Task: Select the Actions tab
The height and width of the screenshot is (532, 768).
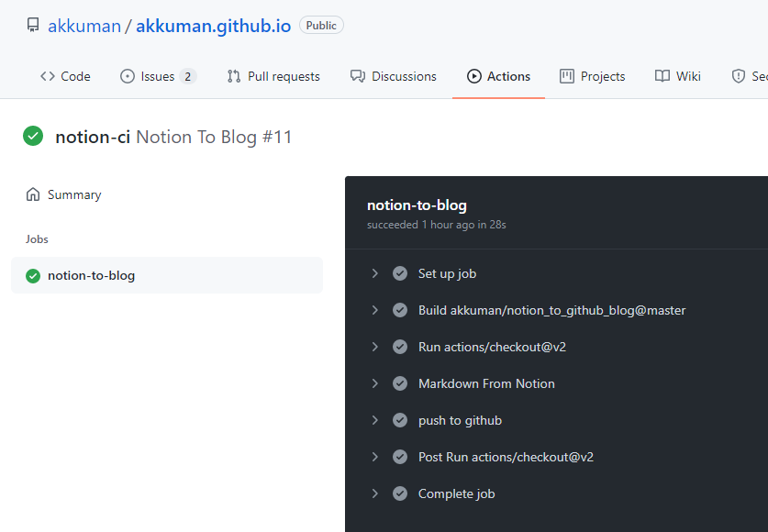Action: [498, 76]
